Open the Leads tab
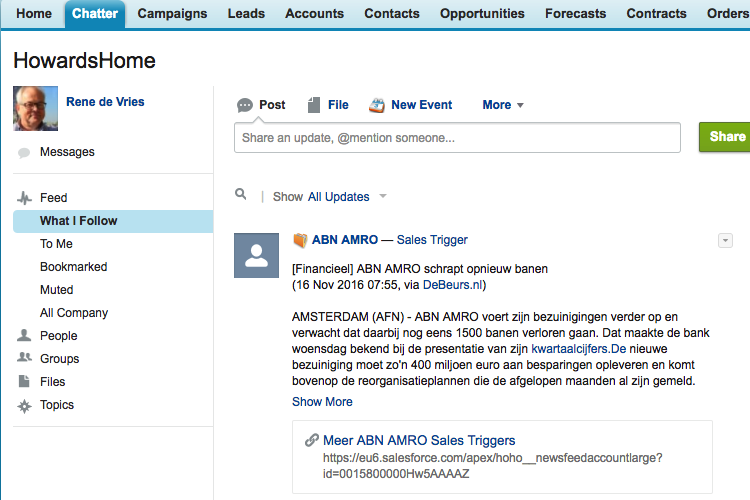Screen dimensions: 750x500 click(246, 13)
